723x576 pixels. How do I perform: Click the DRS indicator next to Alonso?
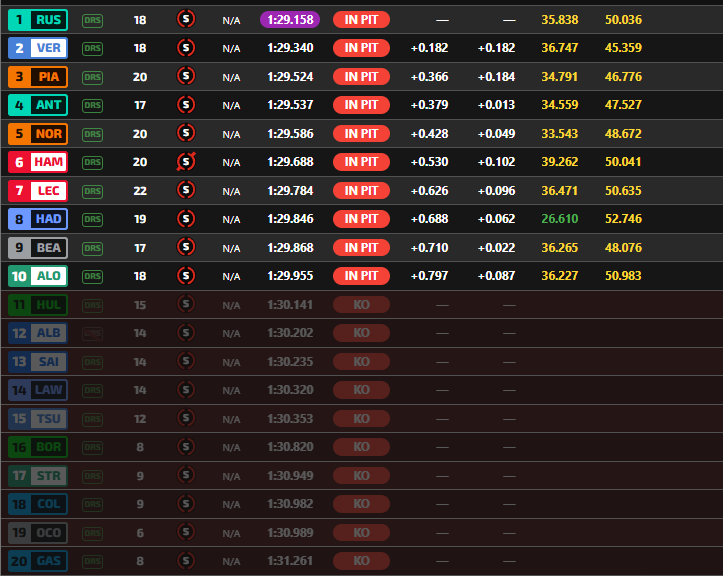pyautogui.click(x=93, y=276)
